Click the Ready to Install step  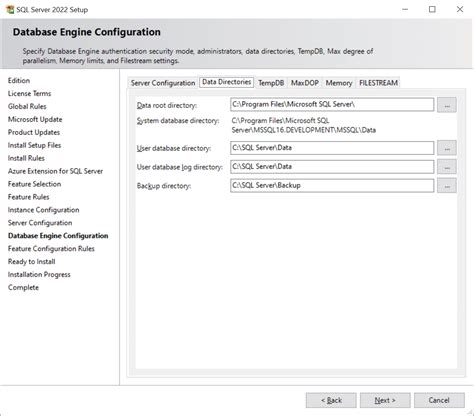pyautogui.click(x=31, y=262)
